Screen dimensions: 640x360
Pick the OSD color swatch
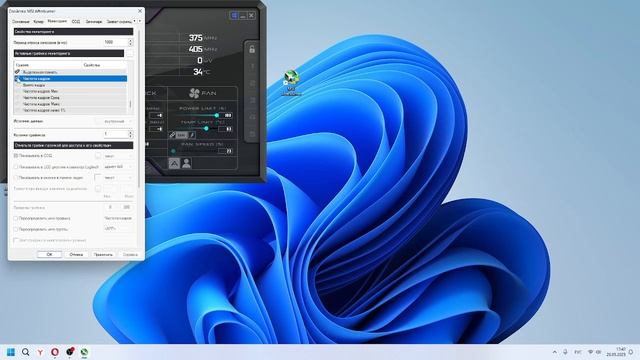(x=98, y=156)
